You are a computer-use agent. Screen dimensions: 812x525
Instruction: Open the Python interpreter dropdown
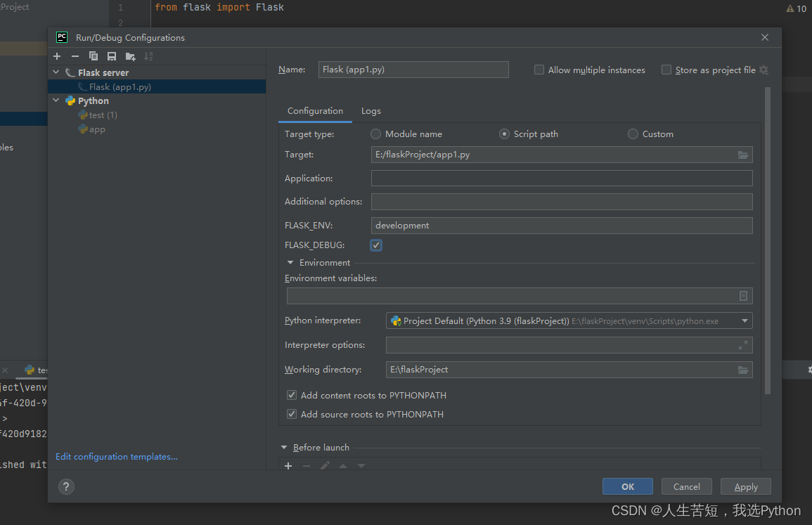[745, 321]
